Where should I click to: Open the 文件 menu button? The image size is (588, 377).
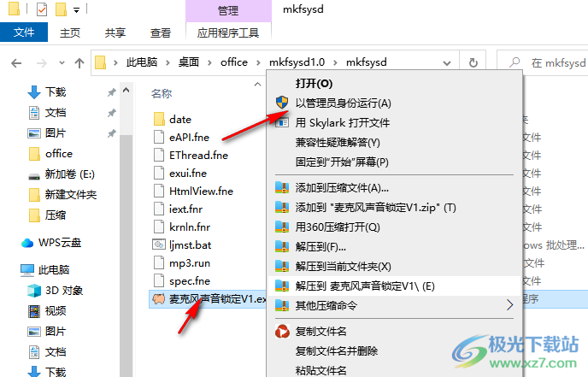pos(24,32)
